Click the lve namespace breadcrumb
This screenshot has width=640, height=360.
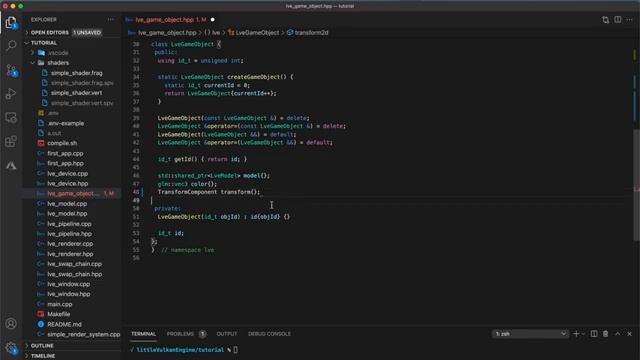[212, 33]
